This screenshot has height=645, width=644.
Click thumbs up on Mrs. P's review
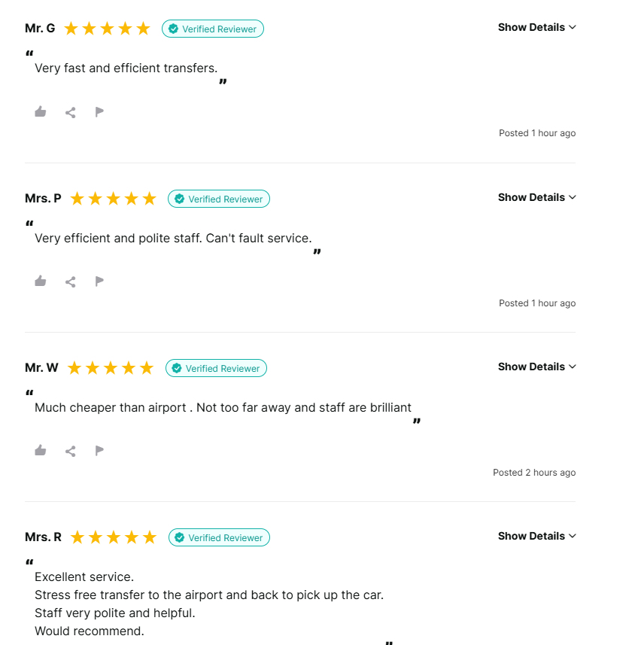(41, 281)
